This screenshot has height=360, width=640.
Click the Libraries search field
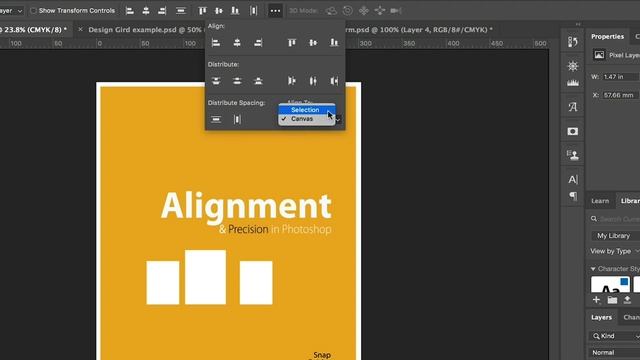coord(616,219)
